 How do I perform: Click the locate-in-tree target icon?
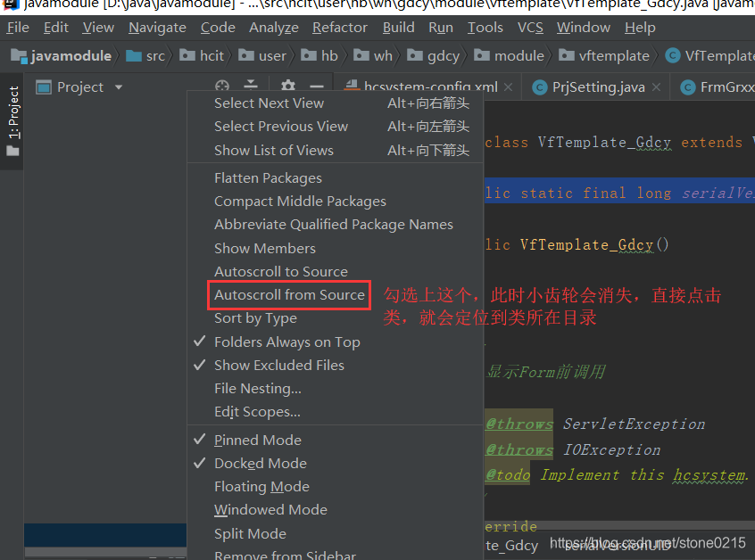tap(222, 86)
